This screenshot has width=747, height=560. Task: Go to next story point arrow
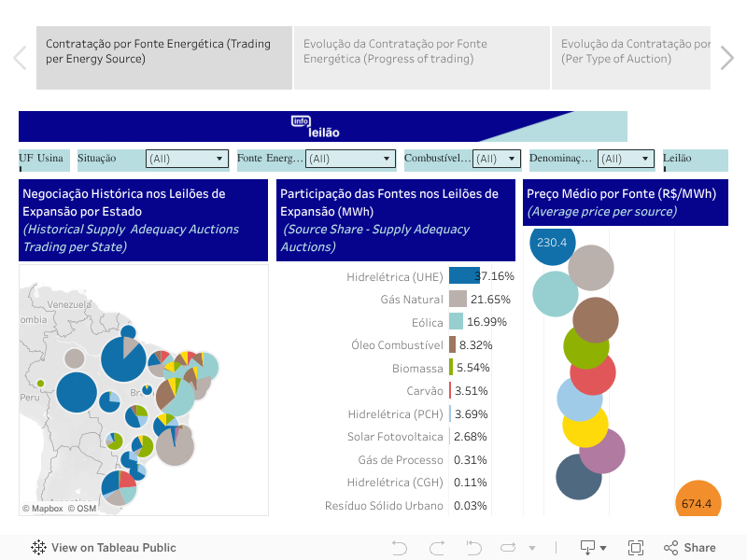[x=727, y=58]
